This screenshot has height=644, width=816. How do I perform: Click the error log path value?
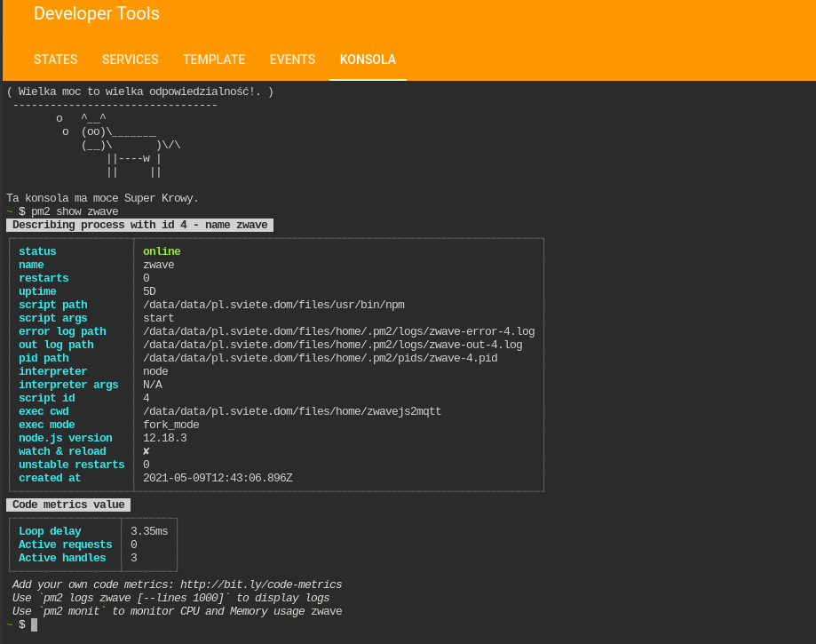click(339, 331)
